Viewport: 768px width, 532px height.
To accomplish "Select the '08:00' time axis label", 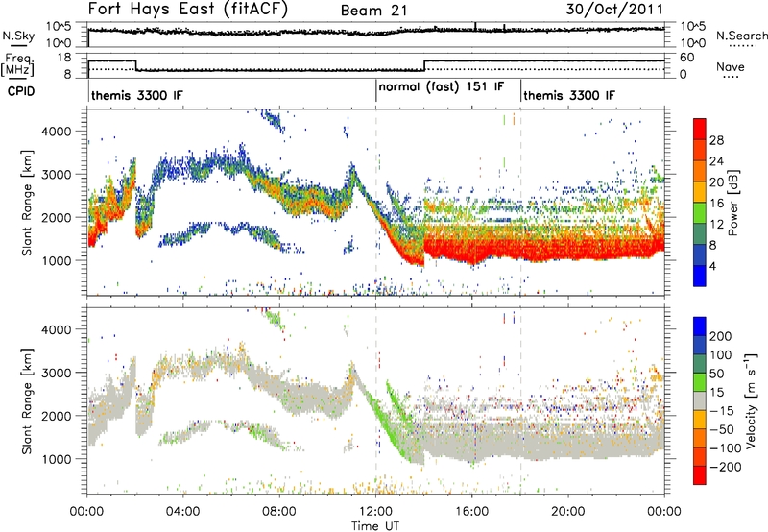I will [279, 512].
